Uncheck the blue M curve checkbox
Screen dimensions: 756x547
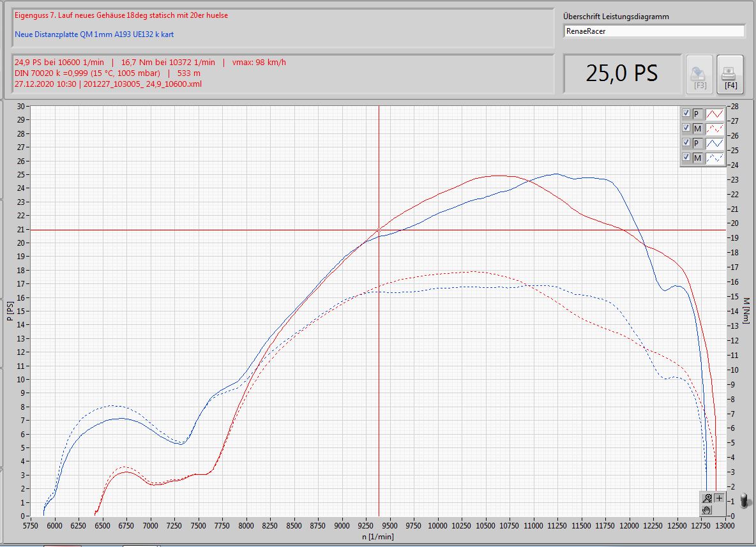coord(686,158)
